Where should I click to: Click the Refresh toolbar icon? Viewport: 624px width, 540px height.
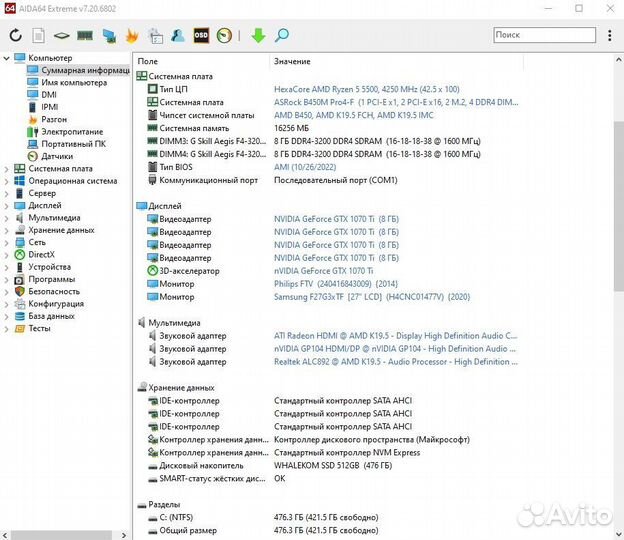click(16, 35)
